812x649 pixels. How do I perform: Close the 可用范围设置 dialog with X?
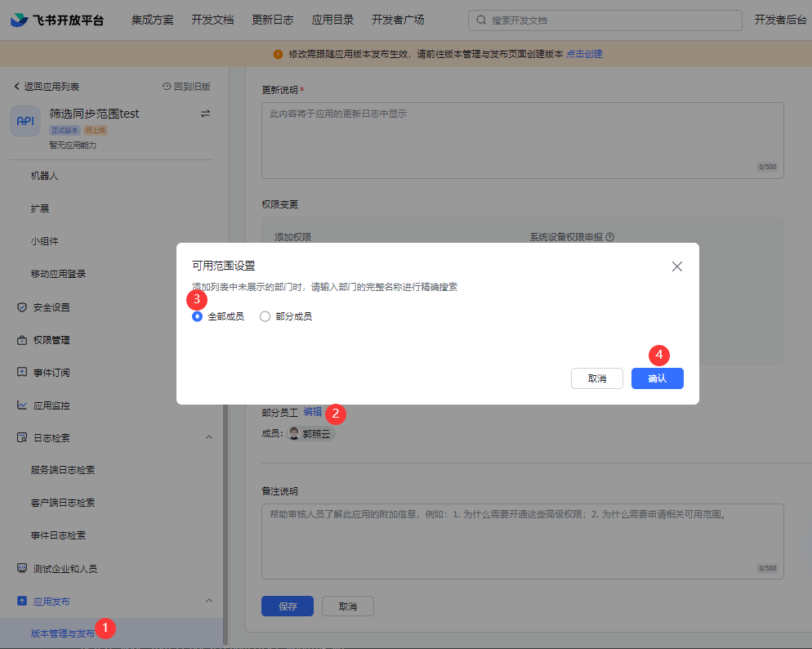point(676,266)
